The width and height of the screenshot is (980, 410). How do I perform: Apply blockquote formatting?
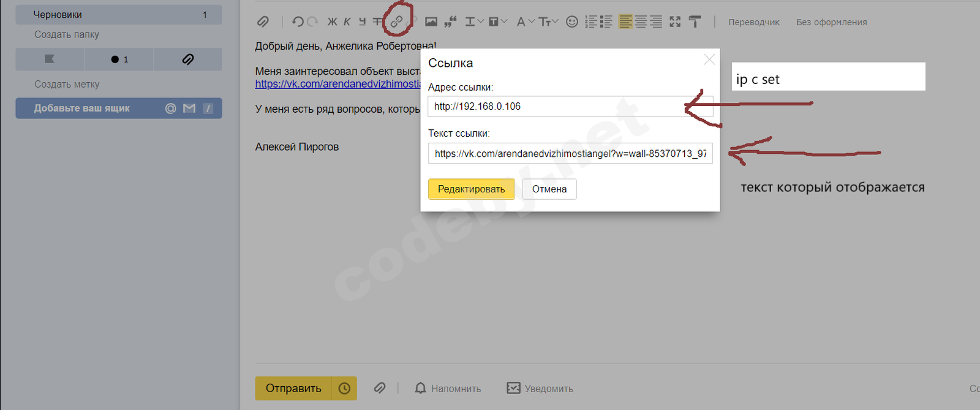click(451, 22)
